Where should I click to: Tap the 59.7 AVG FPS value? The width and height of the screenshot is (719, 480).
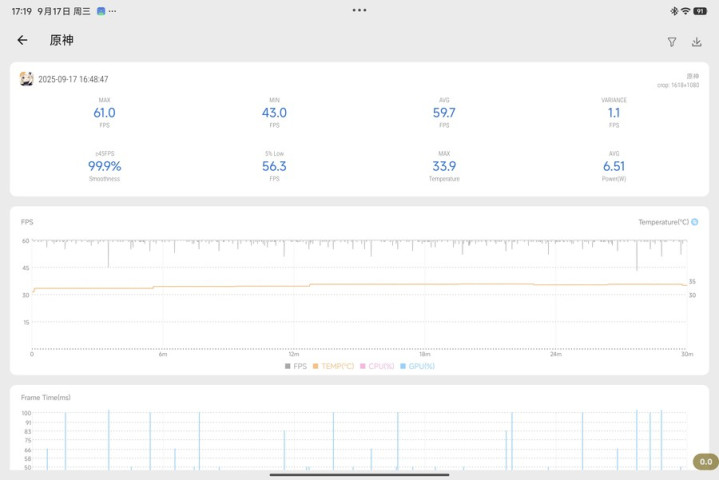[x=444, y=113]
